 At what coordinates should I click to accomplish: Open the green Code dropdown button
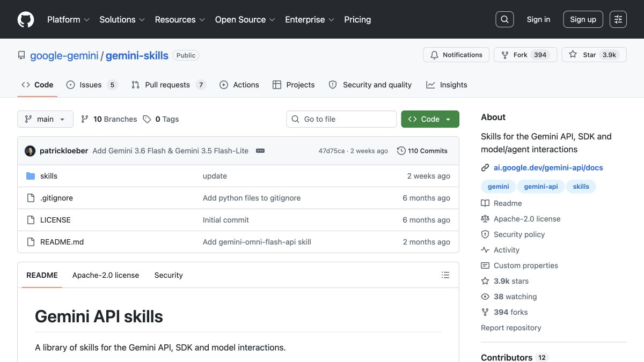(x=430, y=119)
